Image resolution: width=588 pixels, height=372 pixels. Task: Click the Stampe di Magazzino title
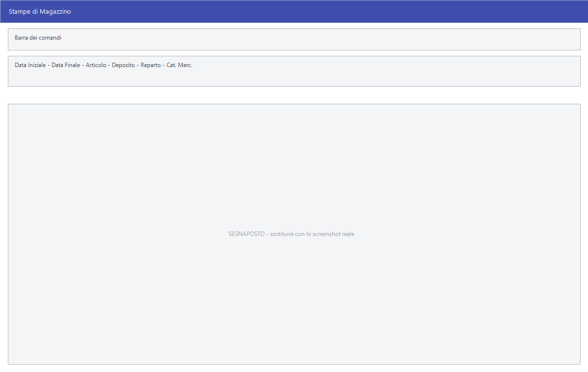point(40,11)
